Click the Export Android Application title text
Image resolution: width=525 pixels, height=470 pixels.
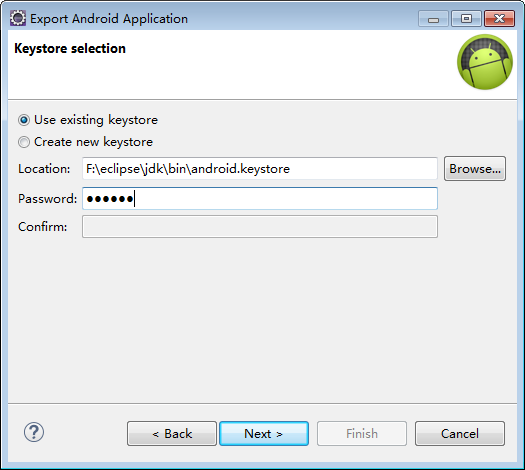click(109, 19)
